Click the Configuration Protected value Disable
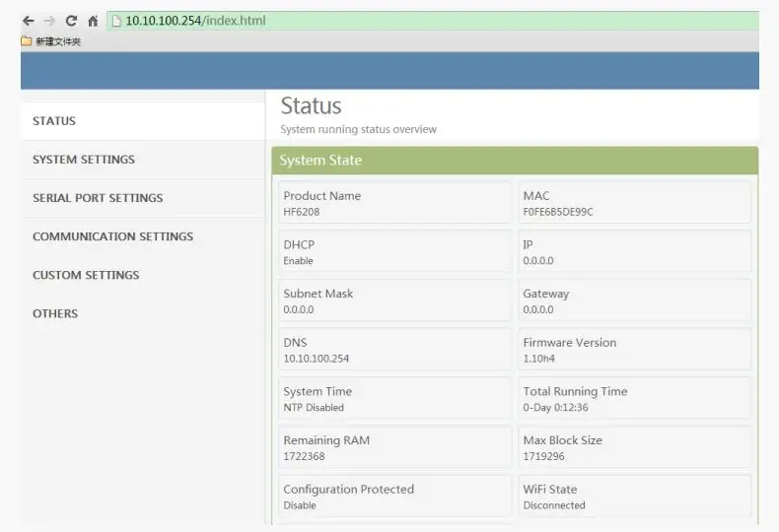779x532 pixels. pos(300,505)
